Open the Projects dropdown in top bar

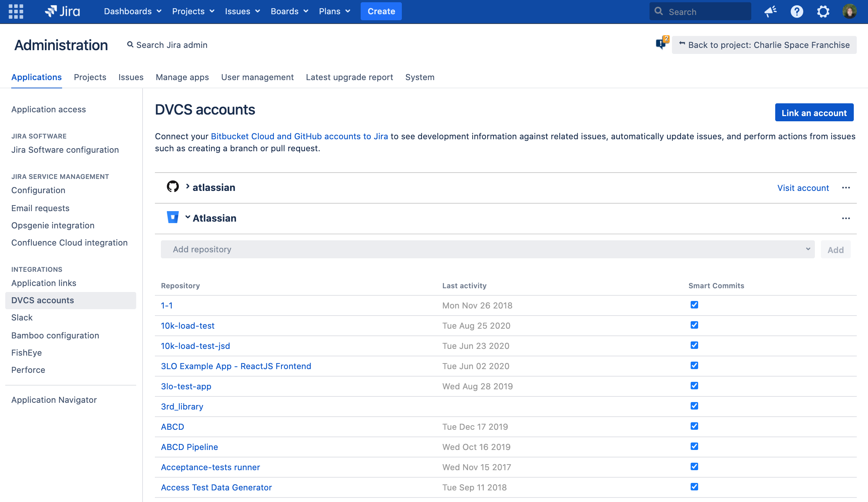[193, 11]
